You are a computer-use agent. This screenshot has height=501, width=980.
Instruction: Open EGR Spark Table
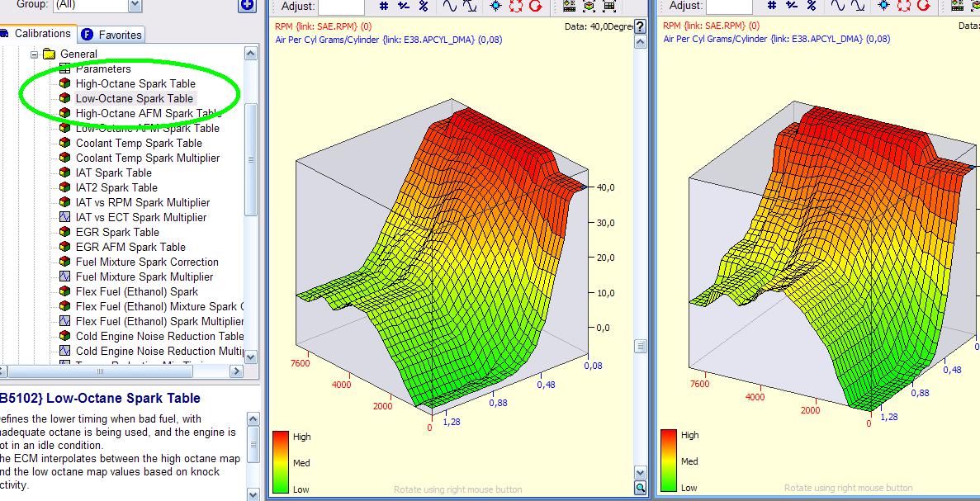pyautogui.click(x=117, y=233)
